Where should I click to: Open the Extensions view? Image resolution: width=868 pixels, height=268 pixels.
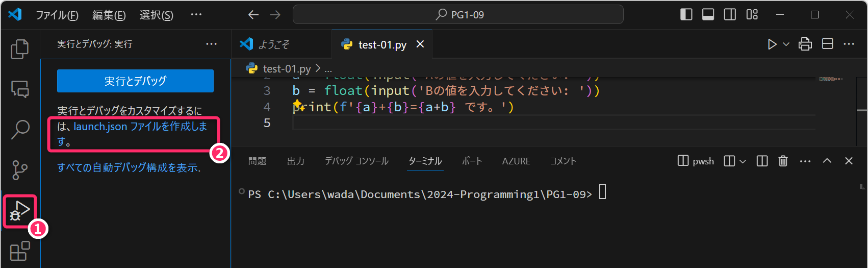tap(20, 251)
